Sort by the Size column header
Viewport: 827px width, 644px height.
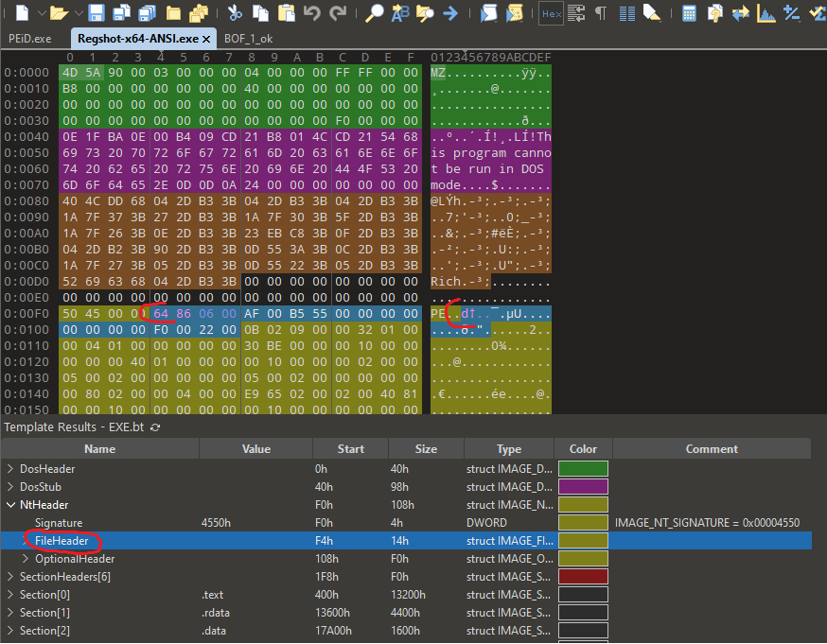[x=426, y=449]
